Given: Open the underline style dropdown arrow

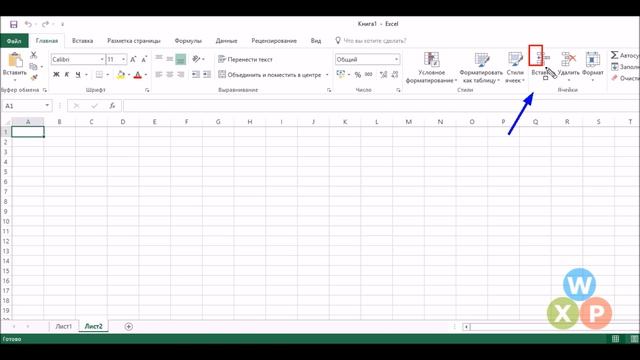Looking at the screenshot, I should (x=86, y=75).
